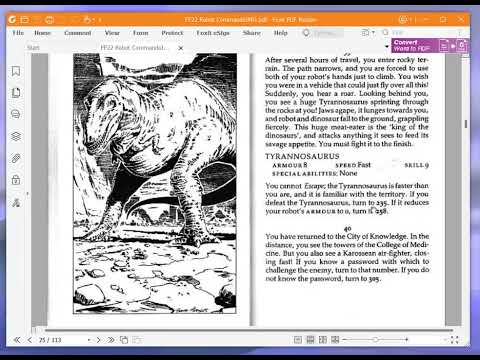Select continuous facing view mode icon

pyautogui.click(x=335, y=340)
